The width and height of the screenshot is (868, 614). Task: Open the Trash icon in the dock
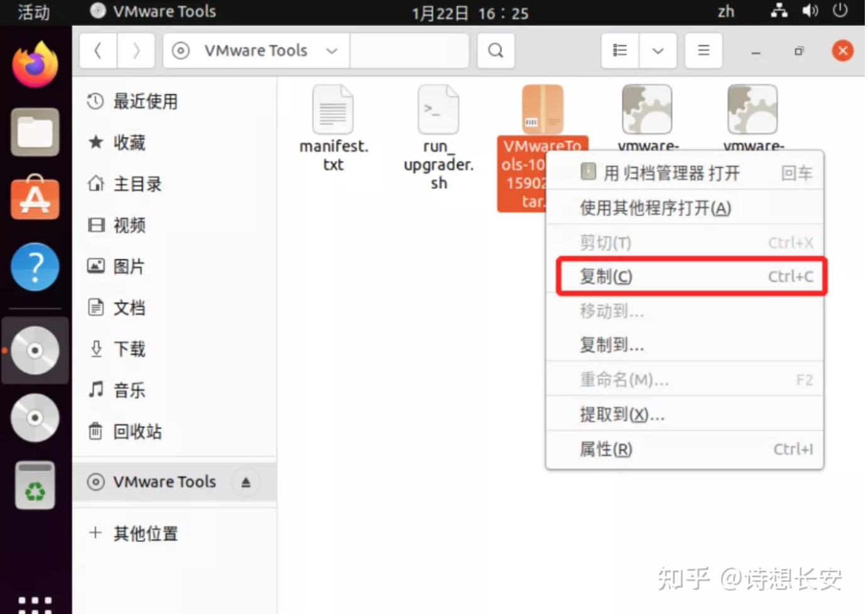[35, 485]
